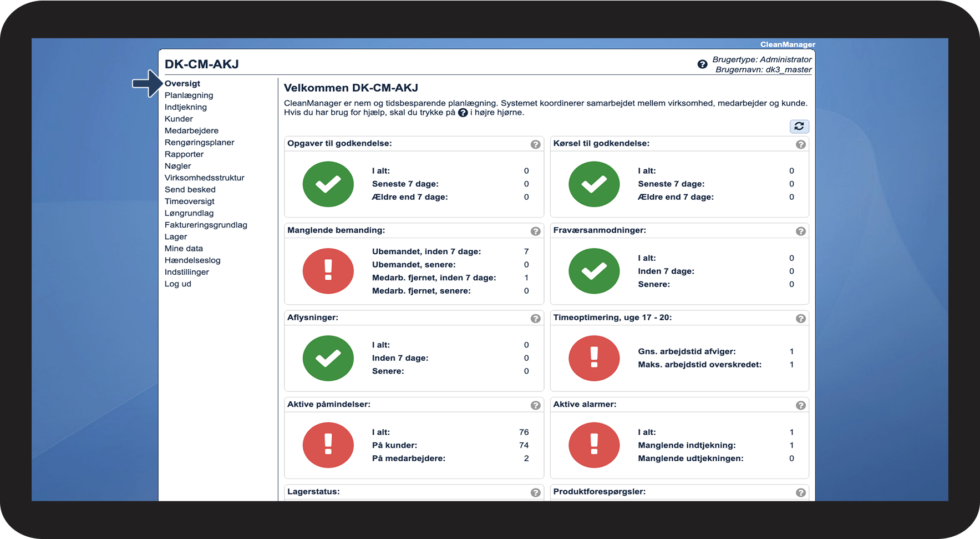The height and width of the screenshot is (539, 980).
Task: Click help icon on Kørsel til godkendelse
Action: tap(800, 144)
